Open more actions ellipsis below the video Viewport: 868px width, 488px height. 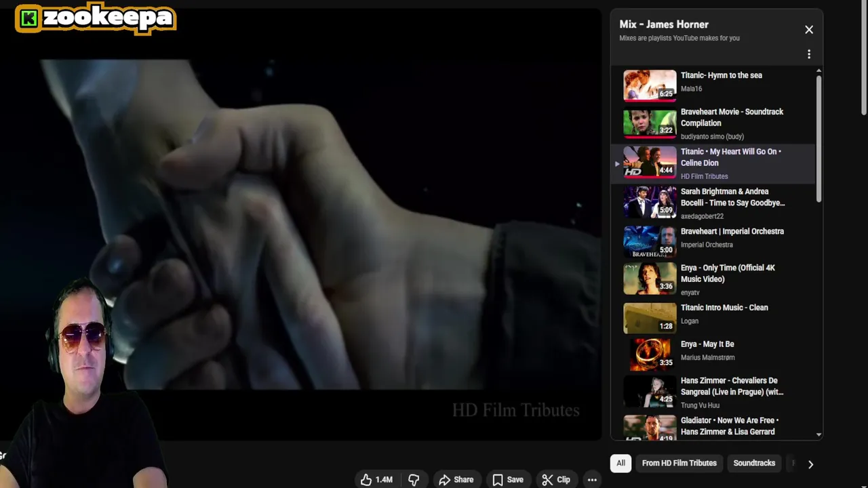pos(592,479)
